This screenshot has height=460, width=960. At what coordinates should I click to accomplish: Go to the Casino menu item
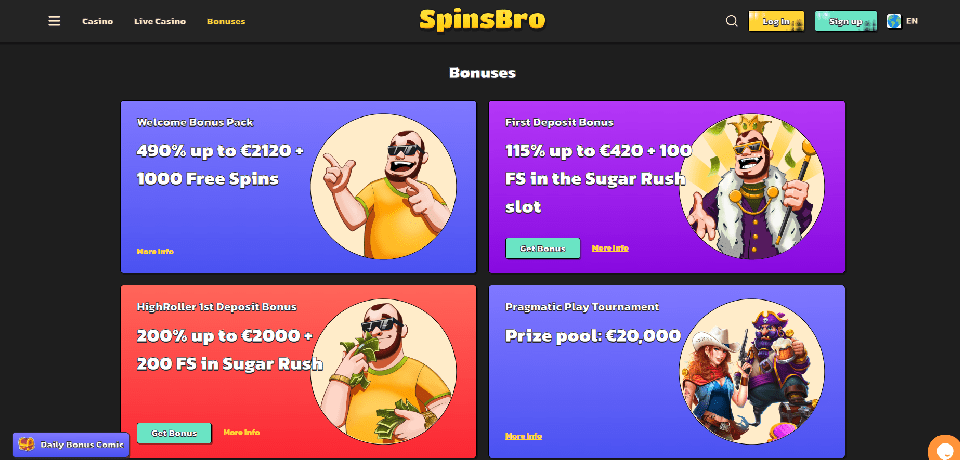click(x=97, y=21)
